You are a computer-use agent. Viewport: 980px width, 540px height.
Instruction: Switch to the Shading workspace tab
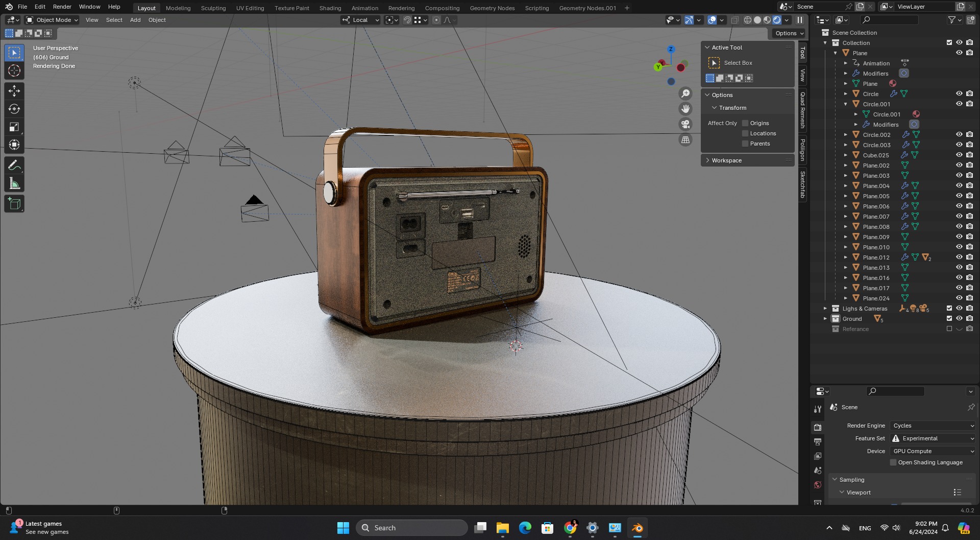[x=330, y=8]
